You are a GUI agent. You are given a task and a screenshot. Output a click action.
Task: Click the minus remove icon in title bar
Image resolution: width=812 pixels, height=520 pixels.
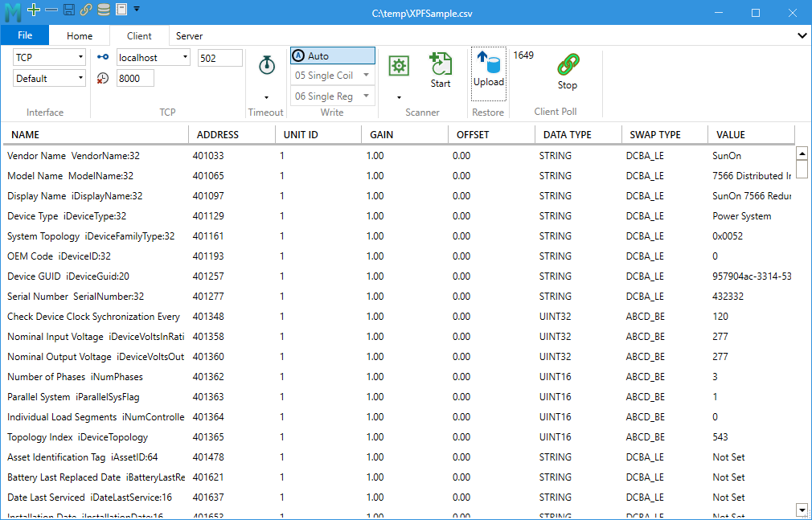click(51, 10)
